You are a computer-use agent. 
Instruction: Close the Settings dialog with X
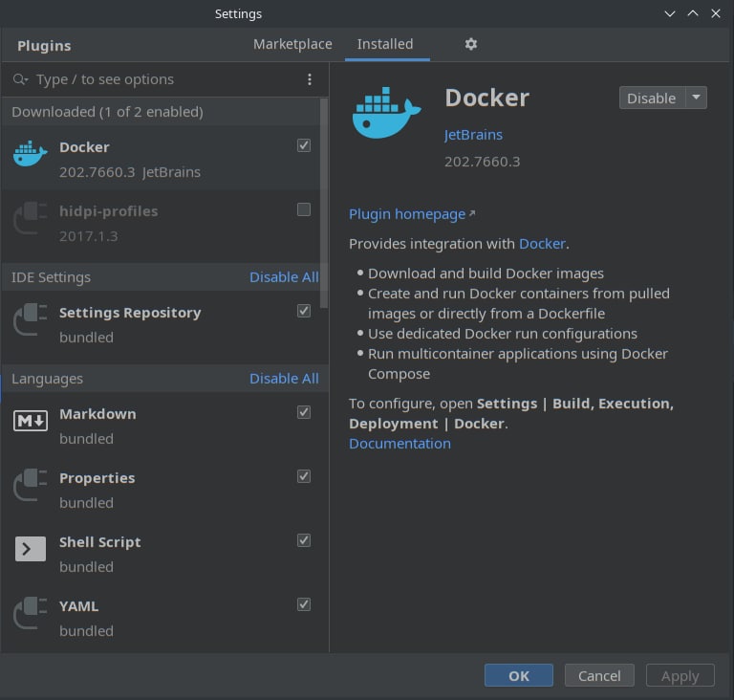[716, 13]
